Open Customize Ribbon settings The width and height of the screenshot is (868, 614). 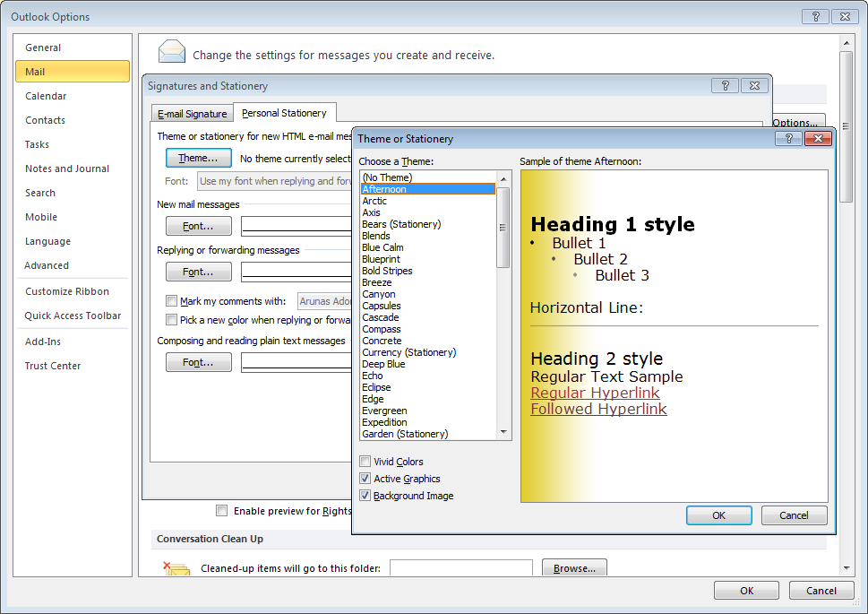[x=73, y=291]
